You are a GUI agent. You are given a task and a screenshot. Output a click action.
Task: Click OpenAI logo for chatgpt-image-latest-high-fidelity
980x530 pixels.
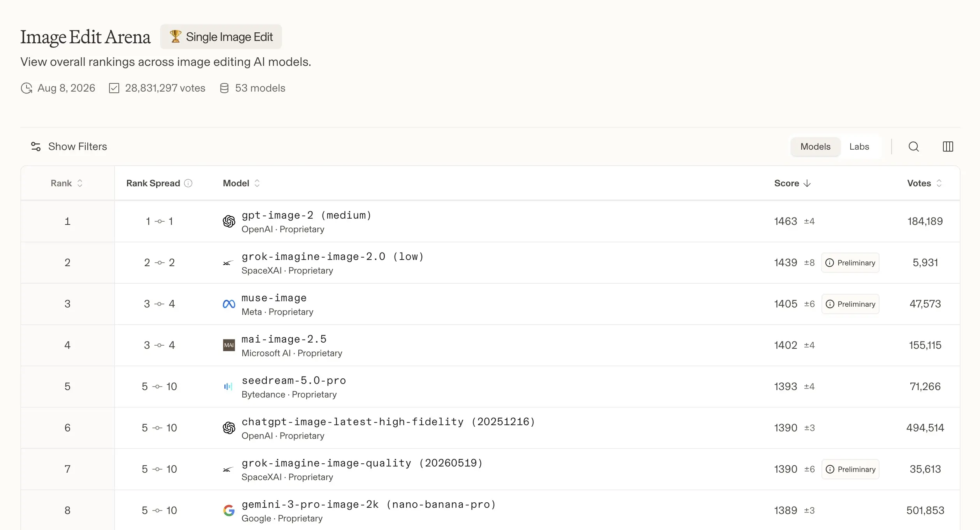229,428
